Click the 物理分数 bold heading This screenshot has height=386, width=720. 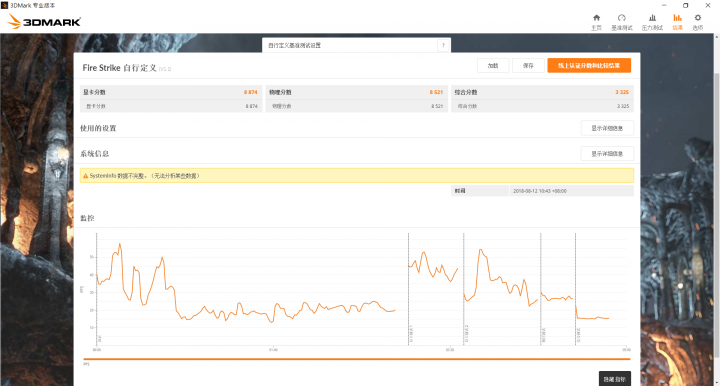click(x=280, y=92)
